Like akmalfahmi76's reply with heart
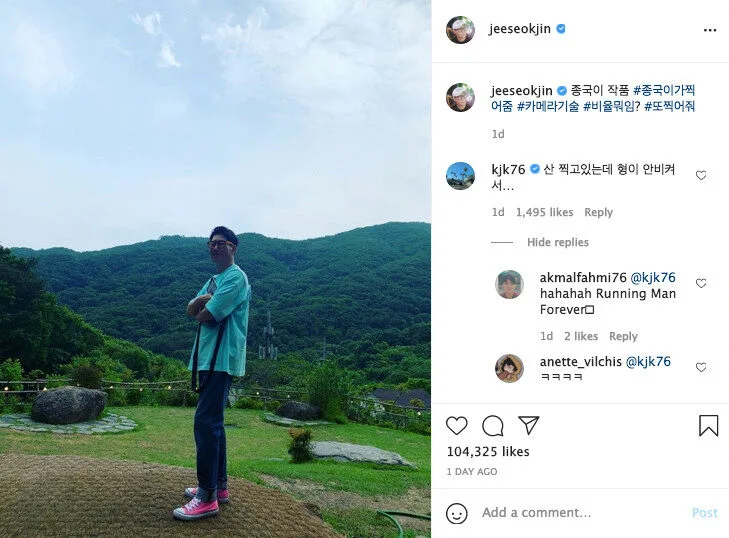 701,283
